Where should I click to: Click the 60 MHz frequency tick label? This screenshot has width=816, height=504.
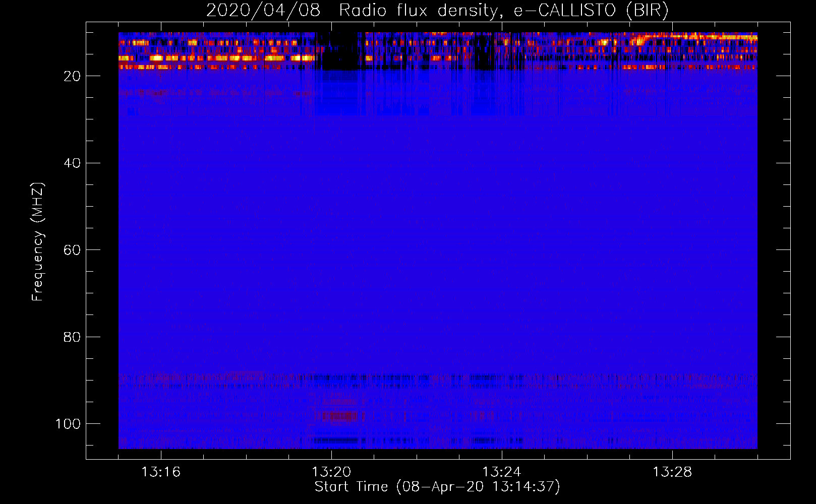pos(72,250)
